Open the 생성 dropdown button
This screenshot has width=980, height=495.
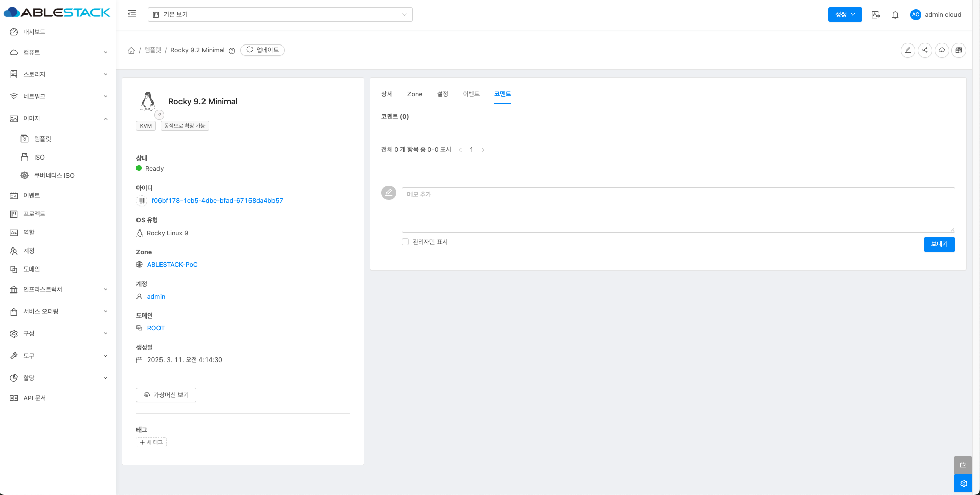845,15
